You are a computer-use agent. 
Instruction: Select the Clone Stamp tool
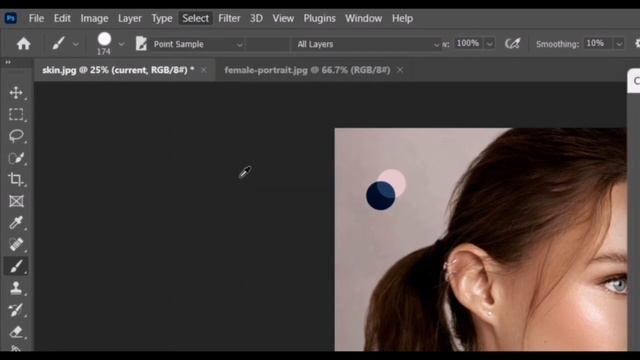16,288
